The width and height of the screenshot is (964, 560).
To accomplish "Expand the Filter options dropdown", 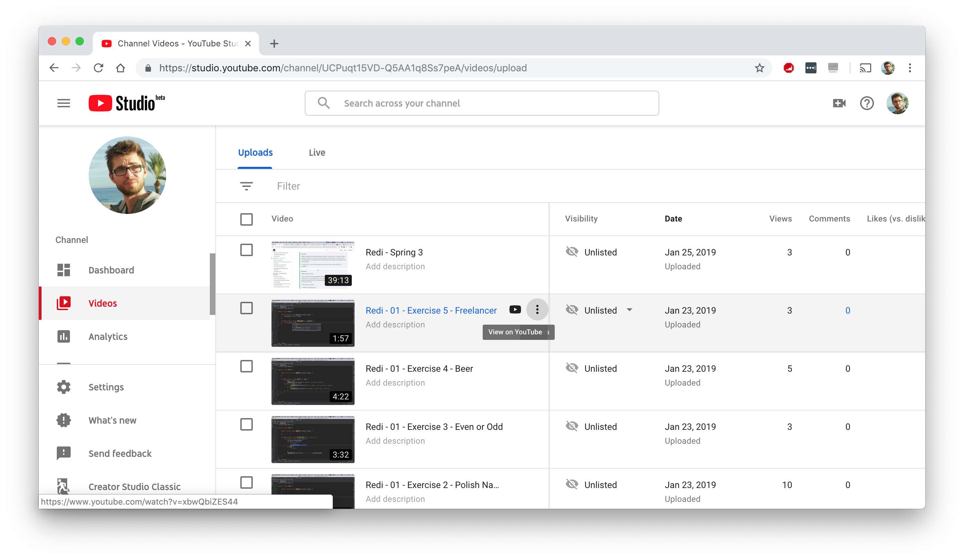I will (x=247, y=186).
